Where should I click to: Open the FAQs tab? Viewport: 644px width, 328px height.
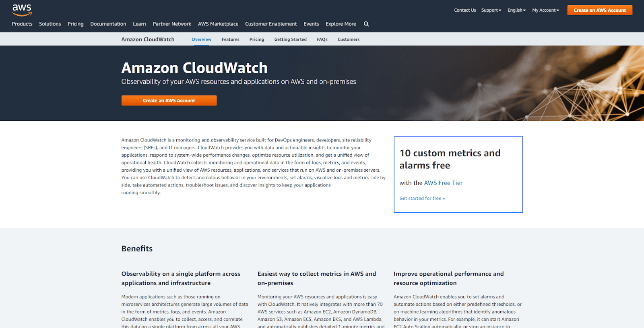(x=322, y=39)
